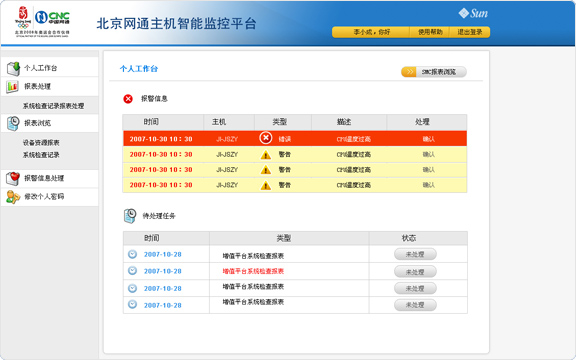Click warning triangle in the bottom alarm row
The image size is (576, 360).
[266, 186]
